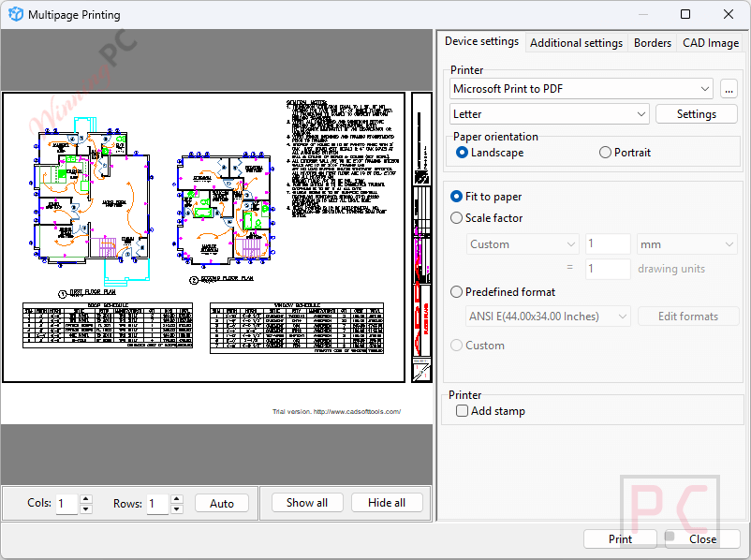Decrease Cols with the down arrow
Viewport: 751px width, 560px height.
tap(86, 509)
